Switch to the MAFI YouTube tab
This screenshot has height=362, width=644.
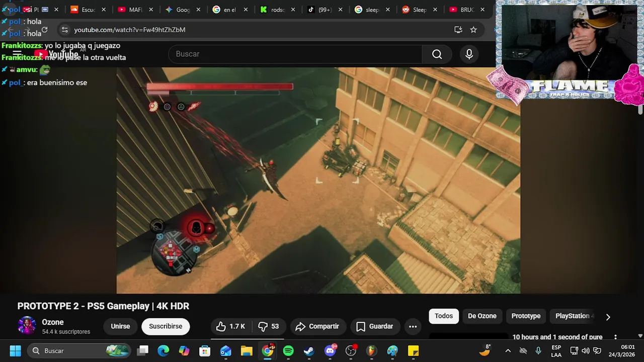[x=135, y=10]
